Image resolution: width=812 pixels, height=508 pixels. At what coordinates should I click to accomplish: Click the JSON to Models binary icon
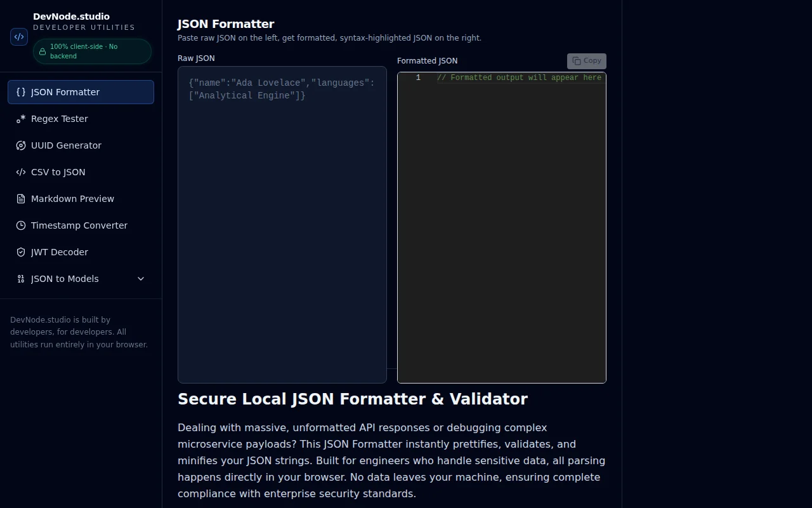pos(21,279)
